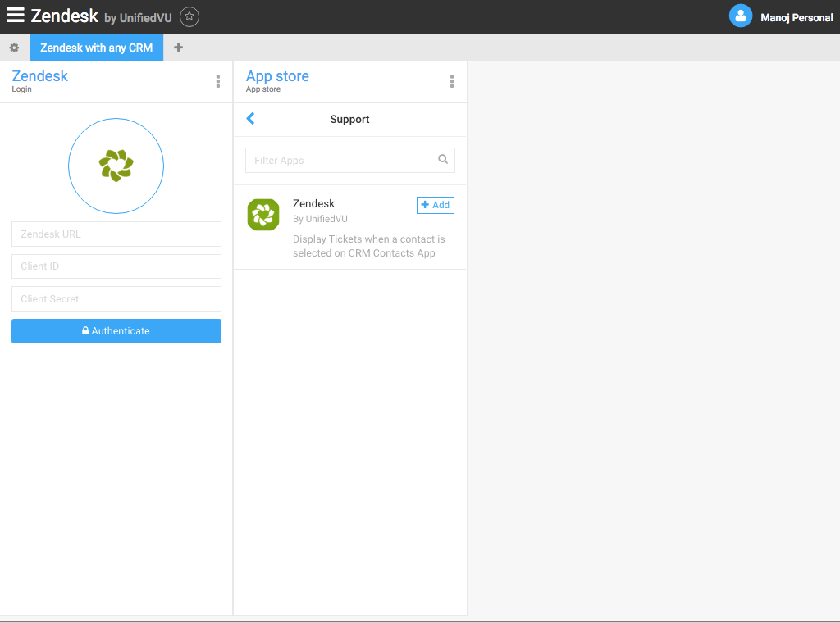Click the Add button for Zendesk app
The image size is (840, 623).
[436, 205]
